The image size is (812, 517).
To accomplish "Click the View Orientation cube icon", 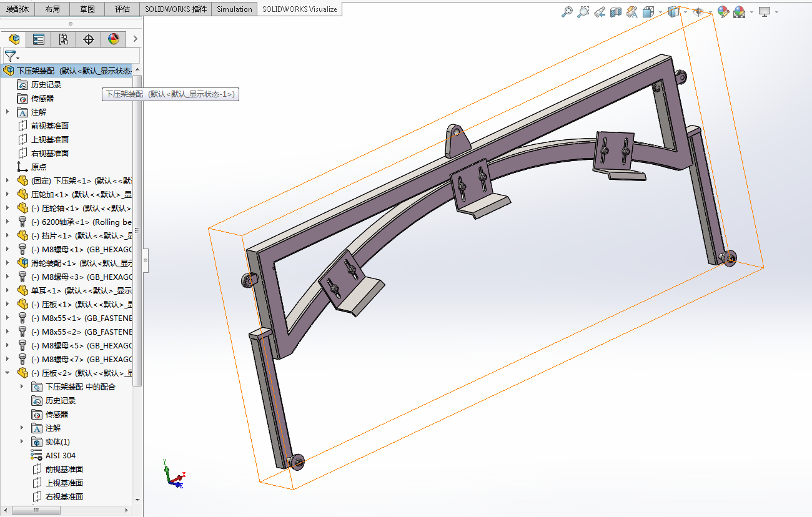I will (648, 11).
